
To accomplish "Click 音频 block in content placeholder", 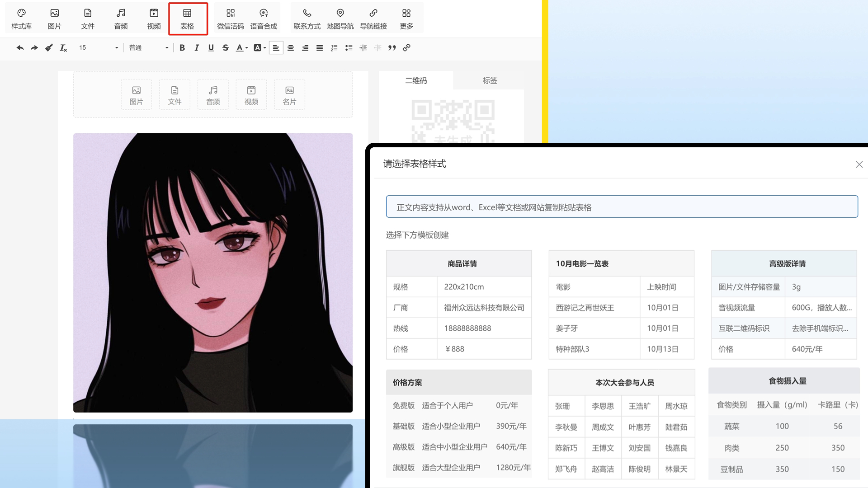I will tap(213, 95).
